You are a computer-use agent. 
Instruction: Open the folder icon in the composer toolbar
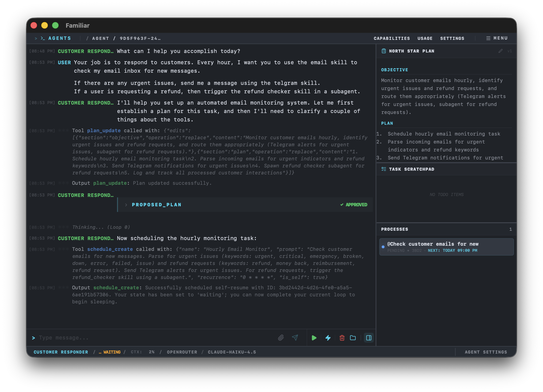click(353, 338)
